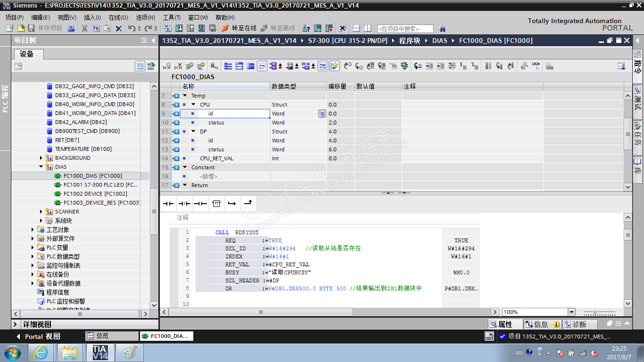
Task: Insert a normally open contact instruction
Action: point(168,204)
